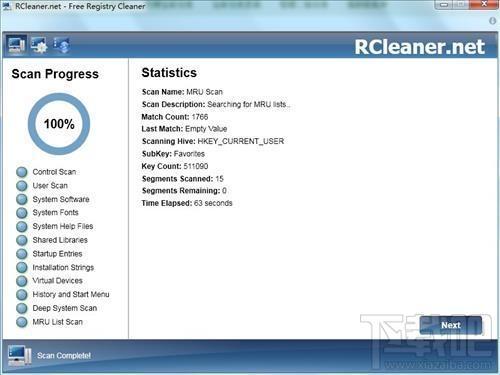Viewport: 500px width, 375px height.
Task: Open the computer scan view toolbar icon
Action: 16,45
